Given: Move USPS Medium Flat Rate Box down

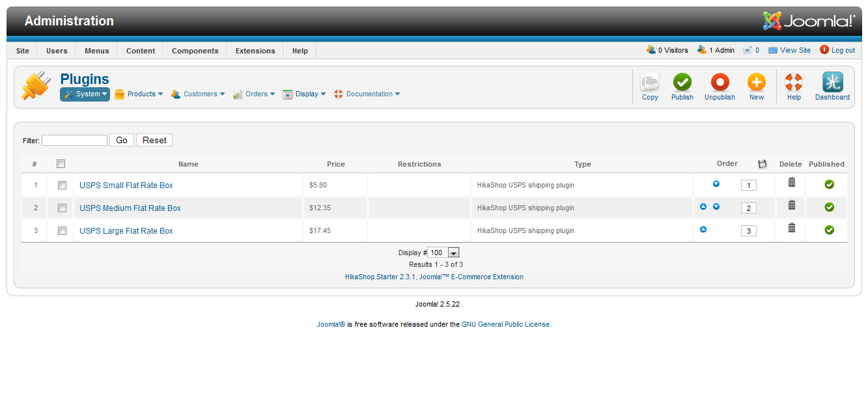Looking at the screenshot, I should (716, 206).
